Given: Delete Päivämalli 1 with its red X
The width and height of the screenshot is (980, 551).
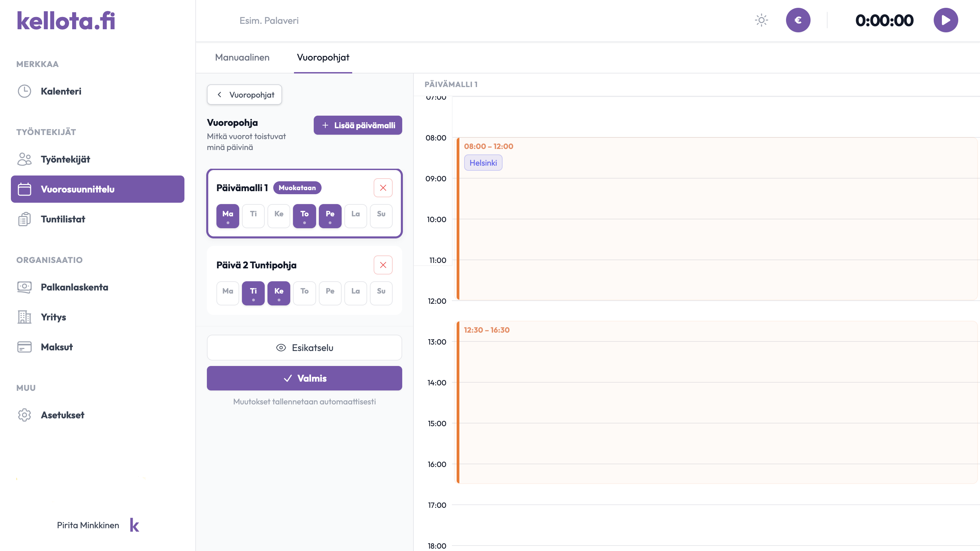Looking at the screenshot, I should pos(383,188).
